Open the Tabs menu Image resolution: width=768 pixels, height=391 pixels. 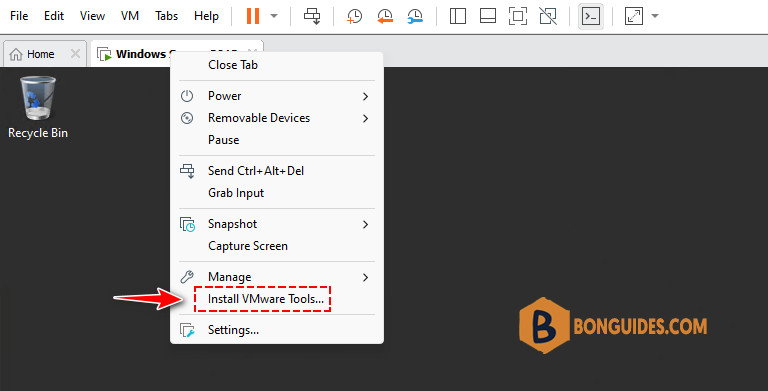[167, 16]
